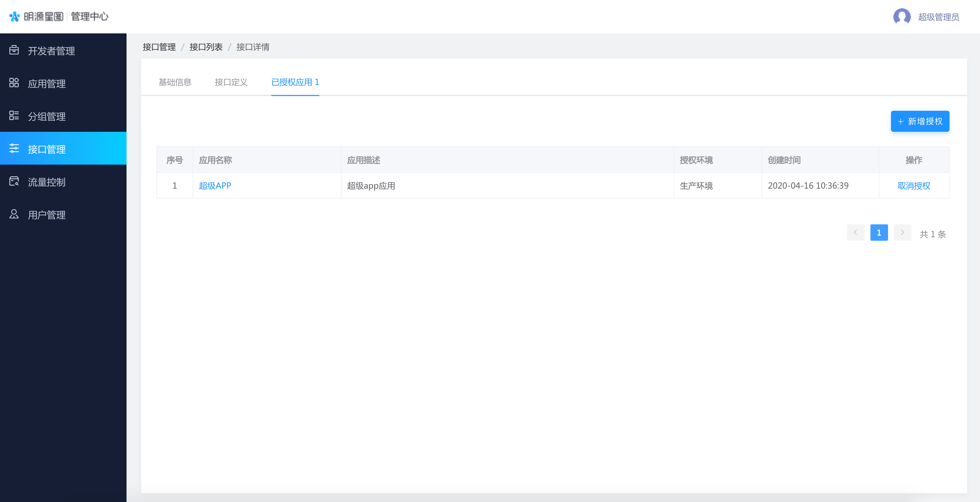The height and width of the screenshot is (502, 980).
Task: Select the 已授权应用 1 tab
Action: click(295, 82)
